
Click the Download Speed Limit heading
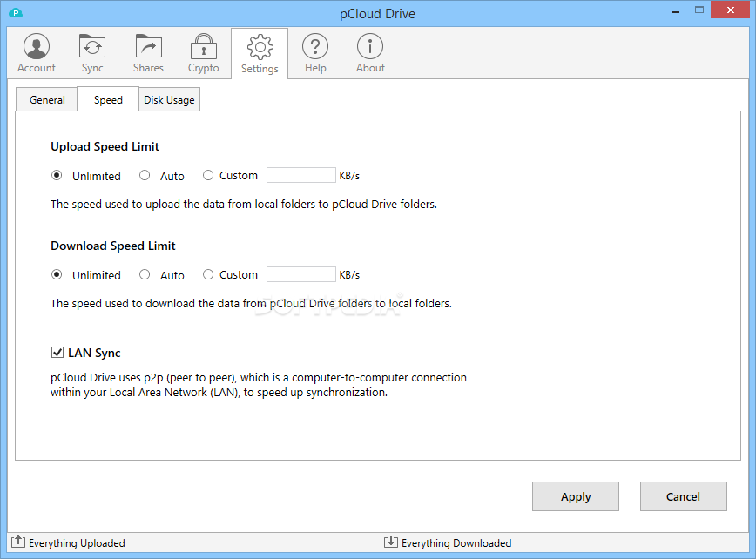[113, 246]
